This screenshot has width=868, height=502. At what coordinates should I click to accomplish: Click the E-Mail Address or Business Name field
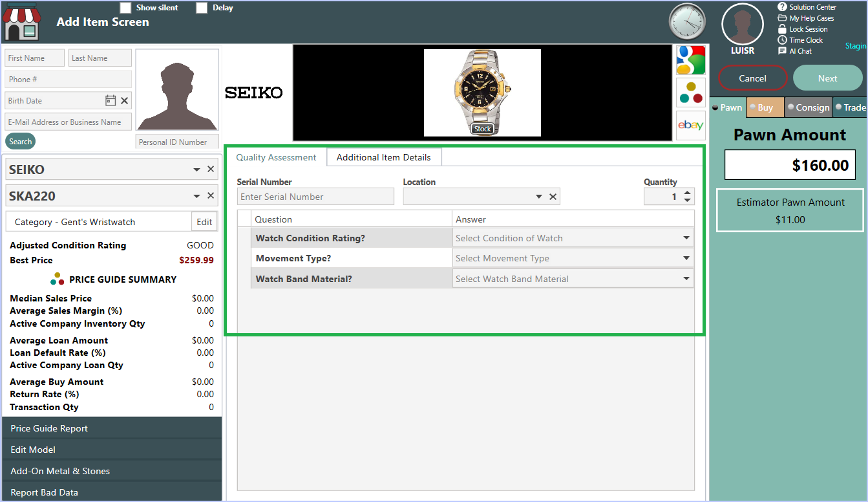[x=68, y=122]
